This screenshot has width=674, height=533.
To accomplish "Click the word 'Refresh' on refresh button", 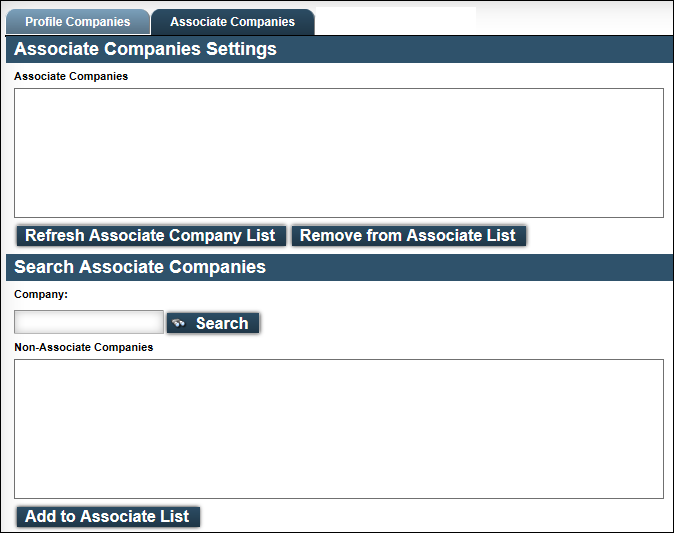I will click(55, 236).
